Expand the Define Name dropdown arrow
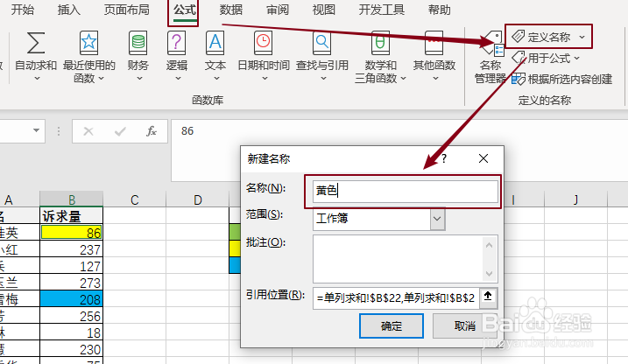 click(582, 38)
